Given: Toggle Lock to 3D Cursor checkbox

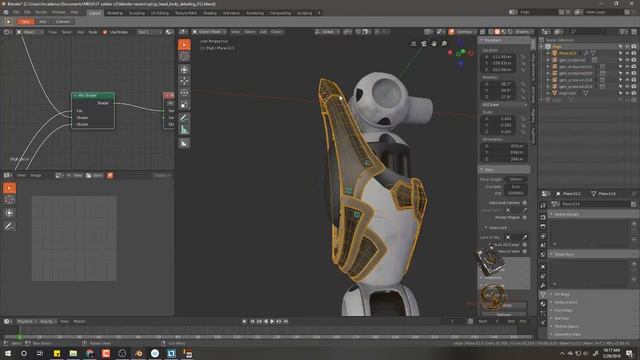Looking at the screenshot, I should coord(524,244).
